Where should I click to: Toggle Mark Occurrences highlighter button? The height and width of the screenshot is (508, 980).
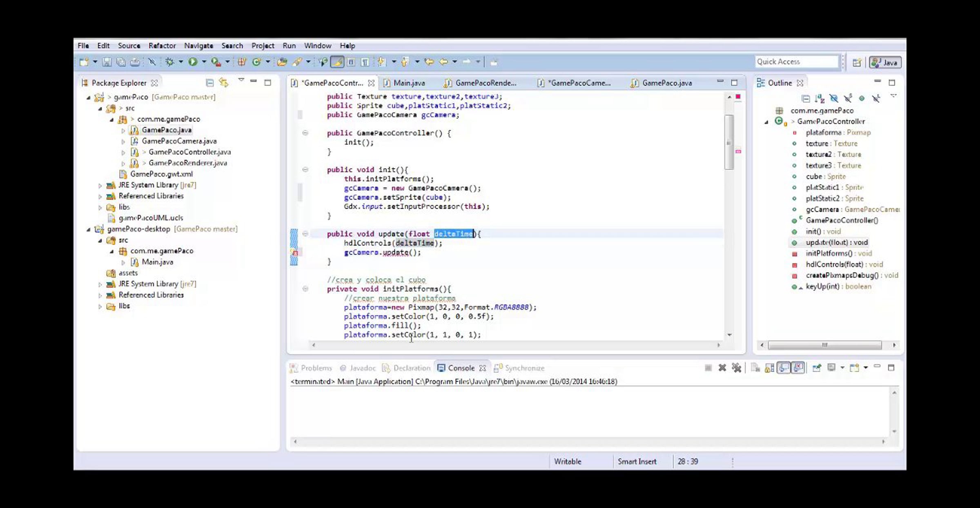[337, 62]
